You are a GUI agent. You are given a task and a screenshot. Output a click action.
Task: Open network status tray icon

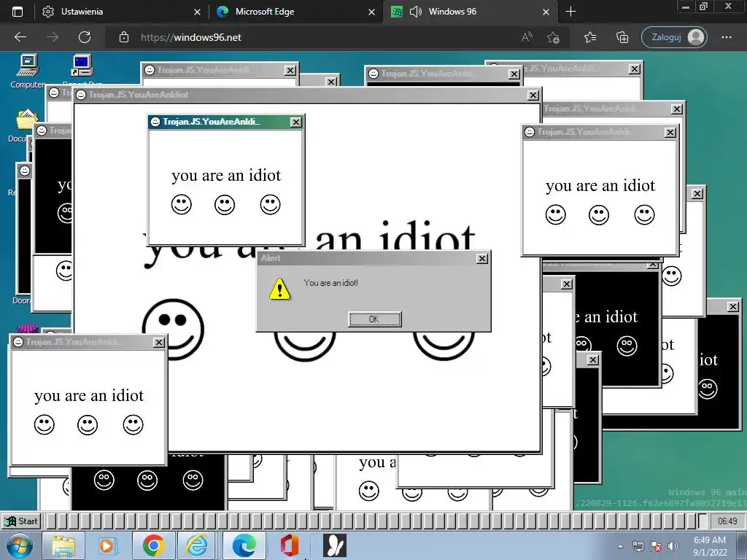(638, 546)
